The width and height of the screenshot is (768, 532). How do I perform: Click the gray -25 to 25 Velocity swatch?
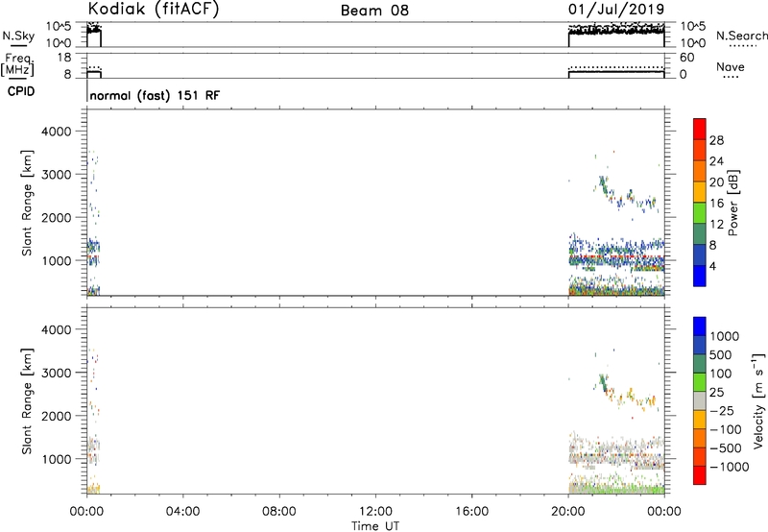click(700, 400)
